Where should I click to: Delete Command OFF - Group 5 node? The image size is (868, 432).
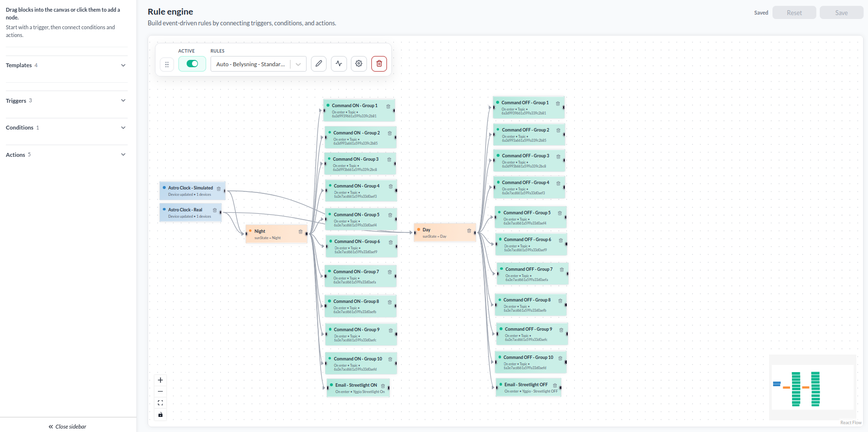pos(559,213)
